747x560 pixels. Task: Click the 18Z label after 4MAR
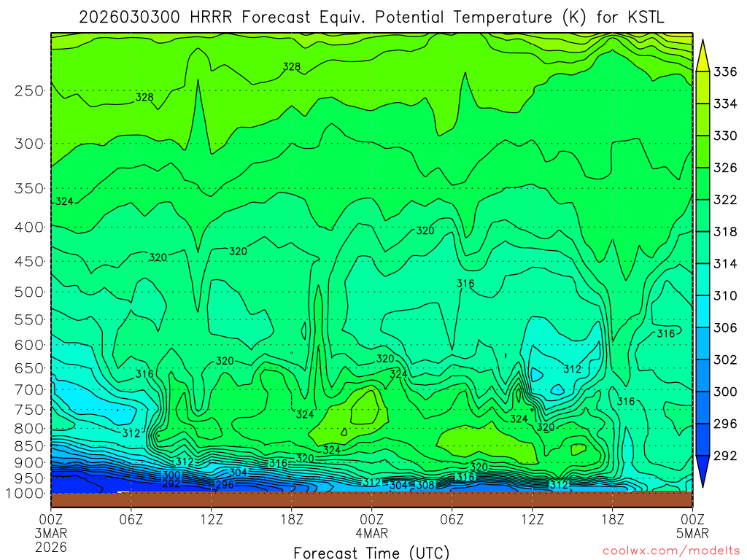tap(612, 518)
